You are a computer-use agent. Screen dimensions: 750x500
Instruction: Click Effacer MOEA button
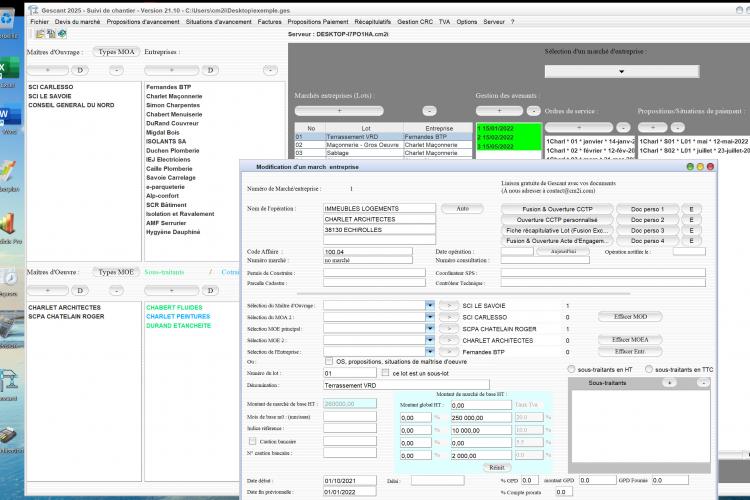[x=630, y=340]
